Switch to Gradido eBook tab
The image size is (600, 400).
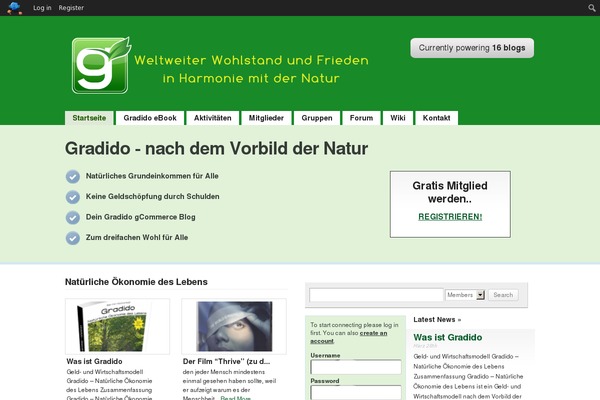[x=150, y=118]
